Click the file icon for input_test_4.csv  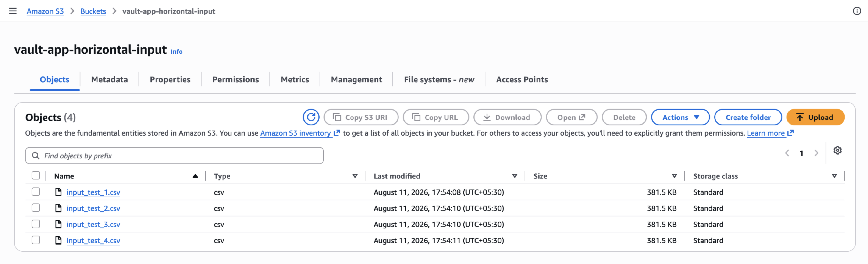point(58,240)
